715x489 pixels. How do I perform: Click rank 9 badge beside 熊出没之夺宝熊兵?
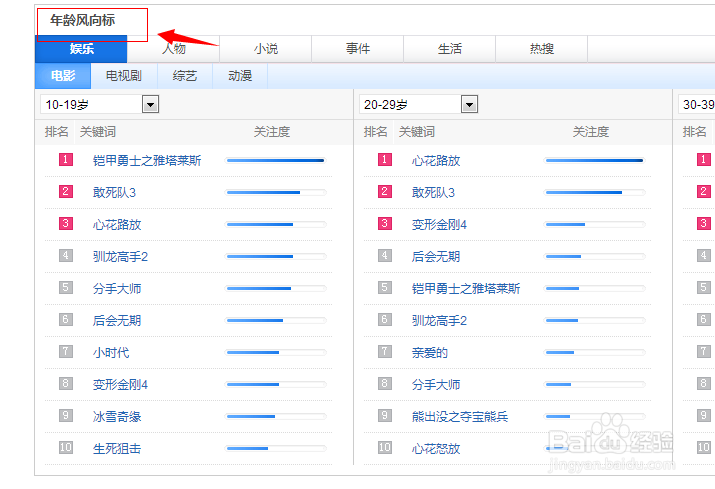pos(384,415)
